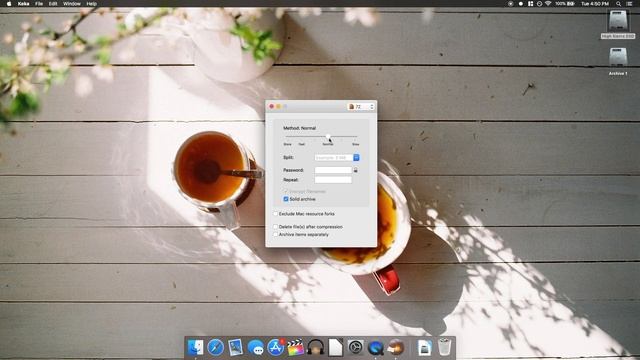Minimize the Keka window
The width and height of the screenshot is (640, 360).
[x=278, y=107]
